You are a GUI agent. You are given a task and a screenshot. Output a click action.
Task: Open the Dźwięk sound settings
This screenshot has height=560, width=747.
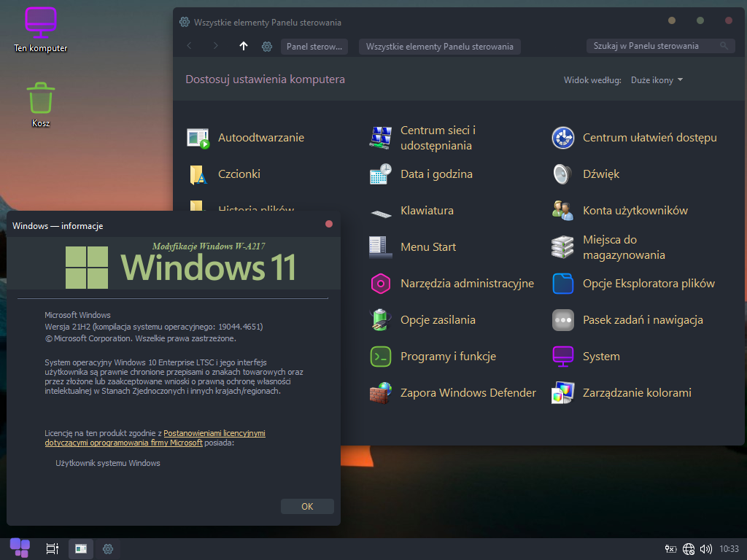tap(562, 174)
